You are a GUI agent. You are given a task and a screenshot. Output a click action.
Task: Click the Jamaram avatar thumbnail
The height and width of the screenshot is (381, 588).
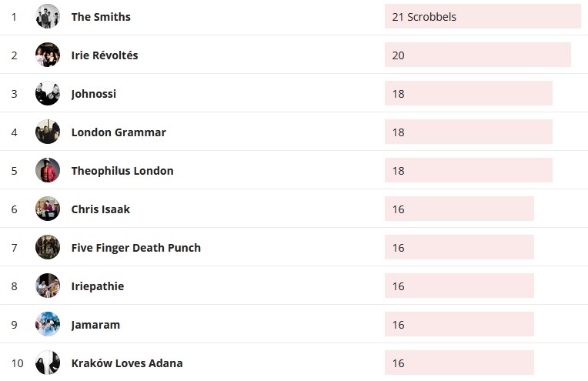click(48, 324)
